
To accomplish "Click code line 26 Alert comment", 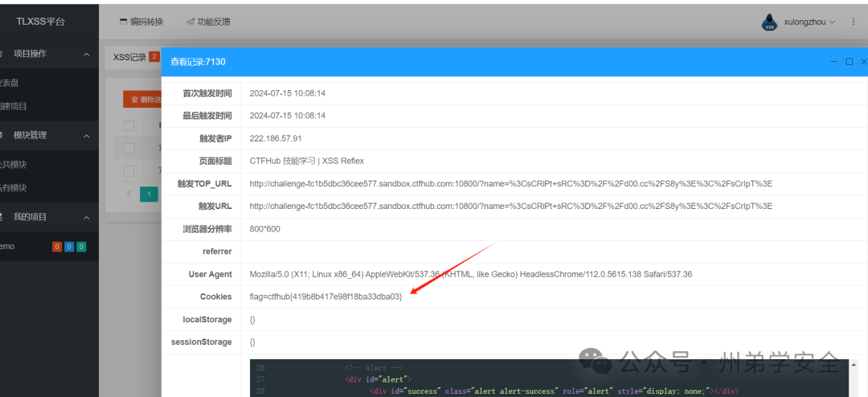I will pyautogui.click(x=374, y=367).
